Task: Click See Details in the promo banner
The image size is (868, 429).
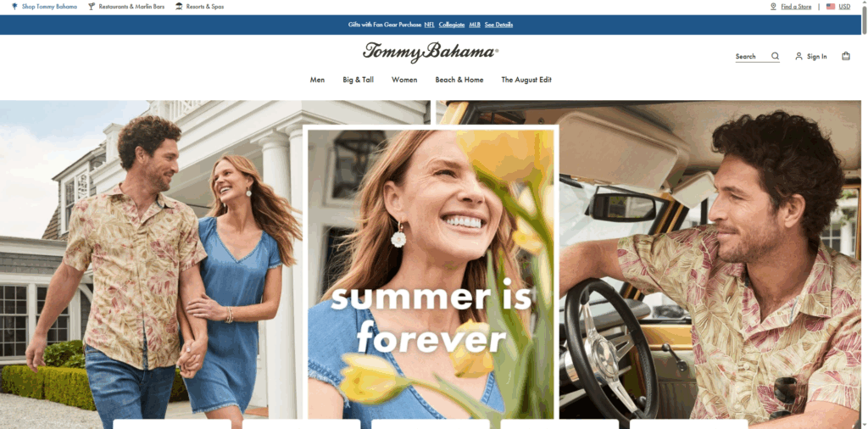Action: (x=498, y=25)
